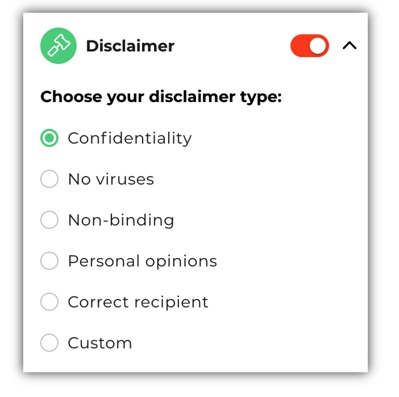Image resolution: width=399 pixels, height=397 pixels.
Task: Click the Disclaimer section title
Action: click(x=130, y=46)
